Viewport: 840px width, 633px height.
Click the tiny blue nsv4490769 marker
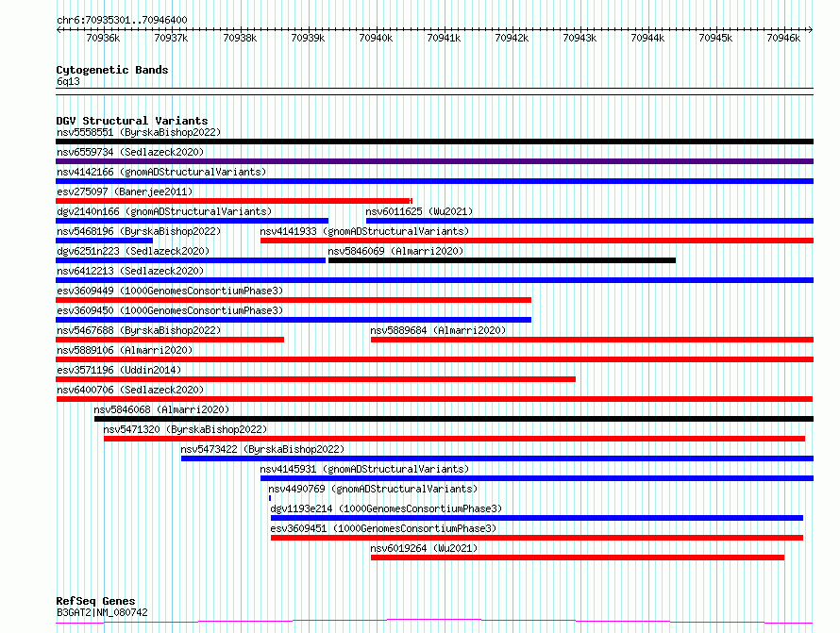pyautogui.click(x=270, y=498)
